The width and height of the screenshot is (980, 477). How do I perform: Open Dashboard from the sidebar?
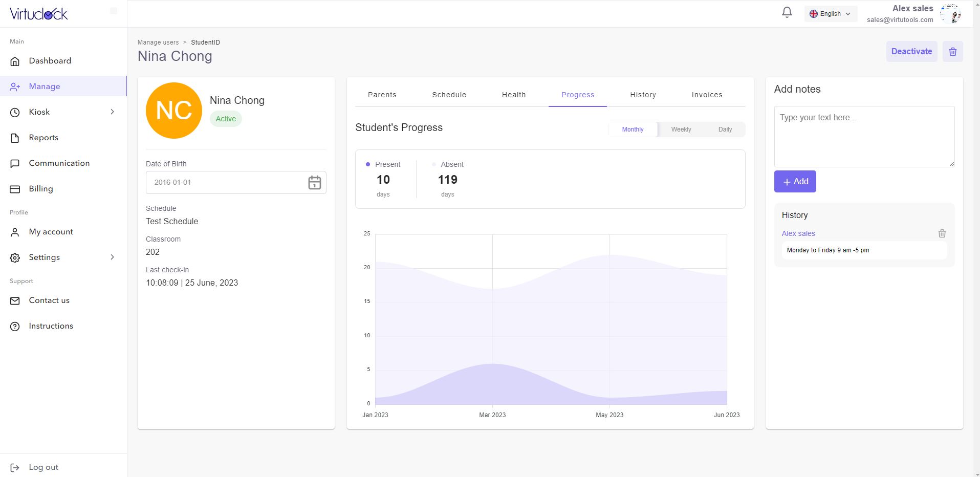point(50,61)
